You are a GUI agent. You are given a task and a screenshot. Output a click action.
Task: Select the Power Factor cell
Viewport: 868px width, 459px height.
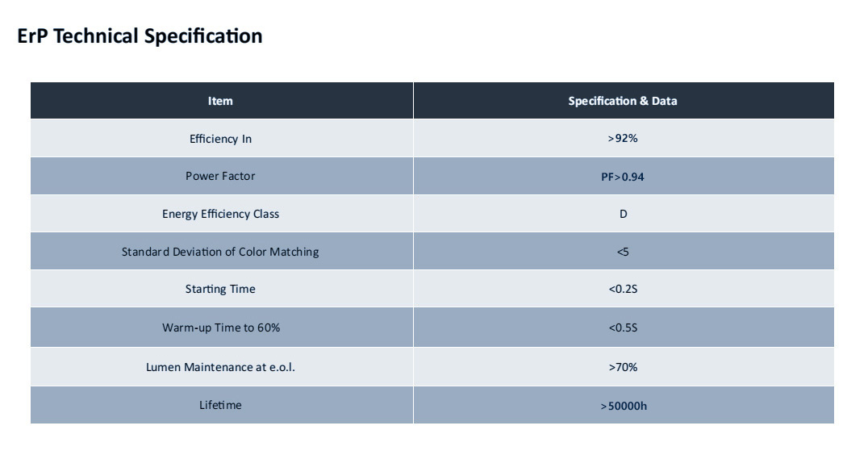pyautogui.click(x=220, y=176)
